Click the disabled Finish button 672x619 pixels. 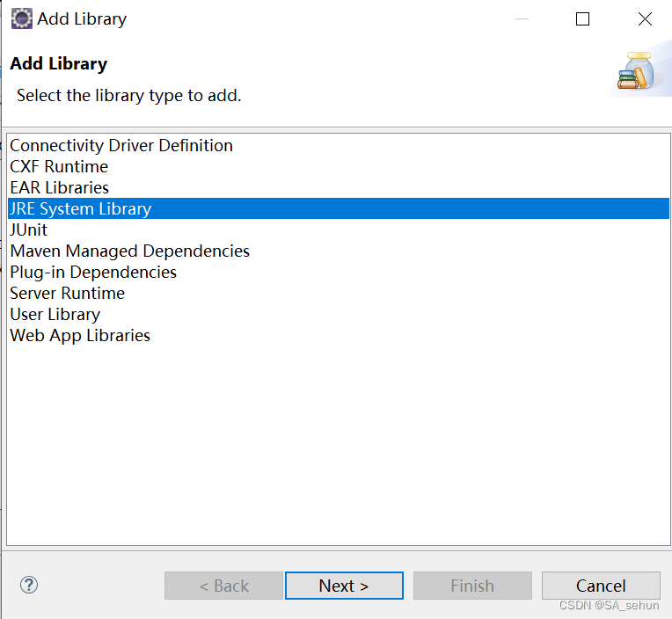click(x=472, y=586)
